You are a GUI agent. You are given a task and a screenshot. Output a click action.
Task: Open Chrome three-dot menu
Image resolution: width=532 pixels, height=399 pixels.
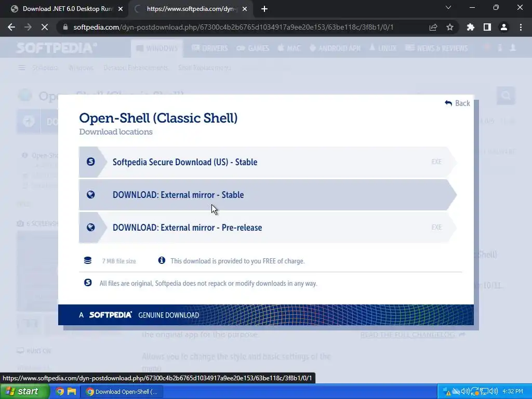click(521, 27)
